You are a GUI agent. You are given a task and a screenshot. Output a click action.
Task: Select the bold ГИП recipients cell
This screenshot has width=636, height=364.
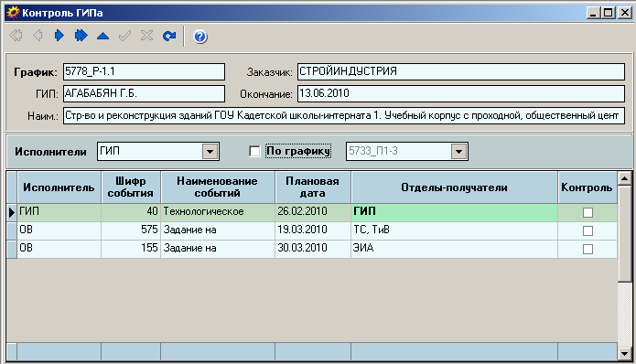(454, 212)
